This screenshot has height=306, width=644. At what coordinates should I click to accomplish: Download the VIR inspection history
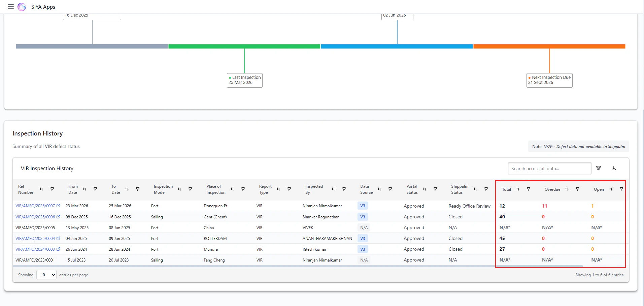[x=614, y=168]
